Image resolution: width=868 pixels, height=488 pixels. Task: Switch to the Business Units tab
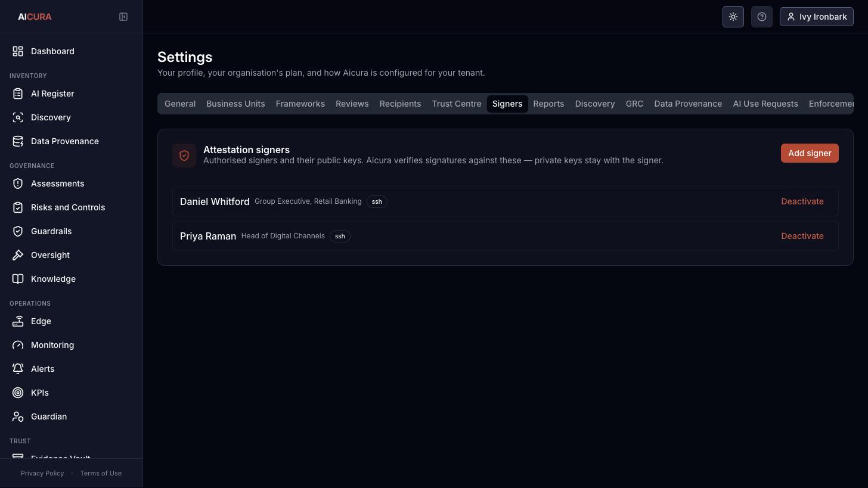235,104
